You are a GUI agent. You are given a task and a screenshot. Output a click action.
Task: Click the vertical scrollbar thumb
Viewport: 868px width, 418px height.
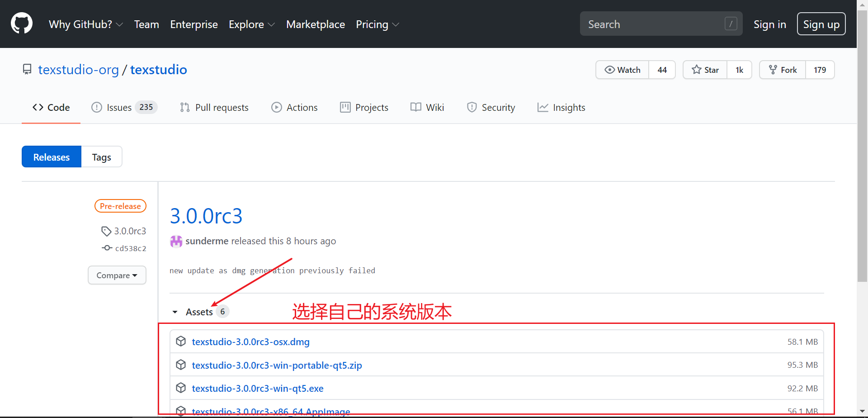click(863, 146)
